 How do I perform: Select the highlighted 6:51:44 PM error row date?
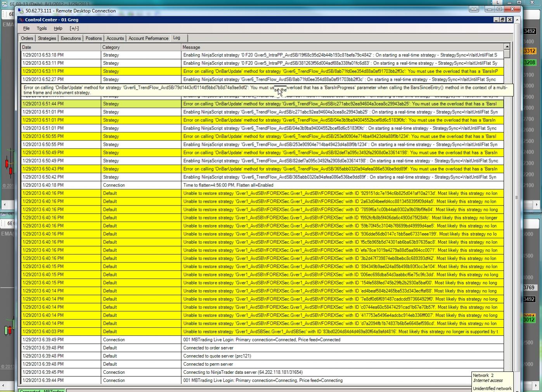61,104
